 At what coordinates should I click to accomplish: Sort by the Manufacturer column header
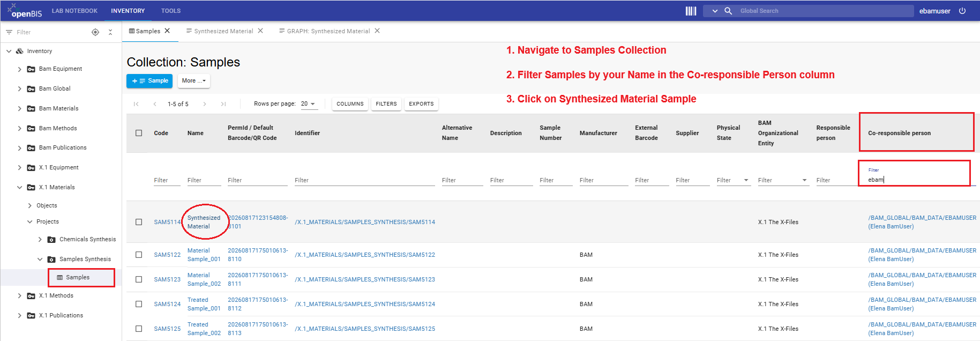point(598,133)
